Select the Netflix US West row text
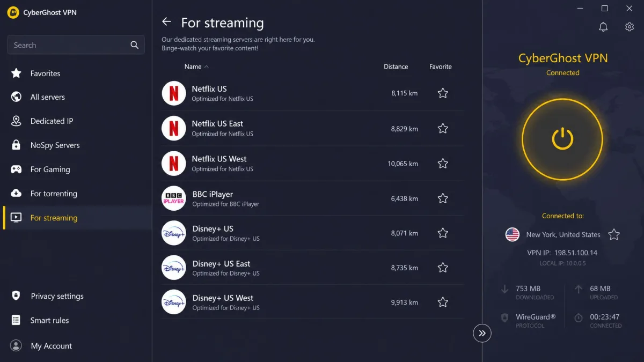The image size is (644, 362). tap(219, 159)
